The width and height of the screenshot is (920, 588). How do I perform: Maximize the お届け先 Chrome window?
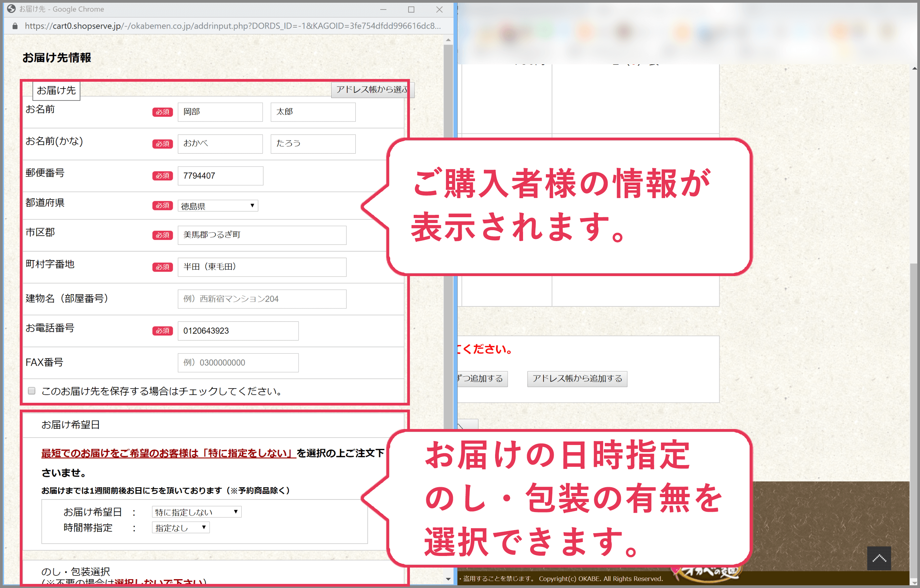(x=411, y=10)
